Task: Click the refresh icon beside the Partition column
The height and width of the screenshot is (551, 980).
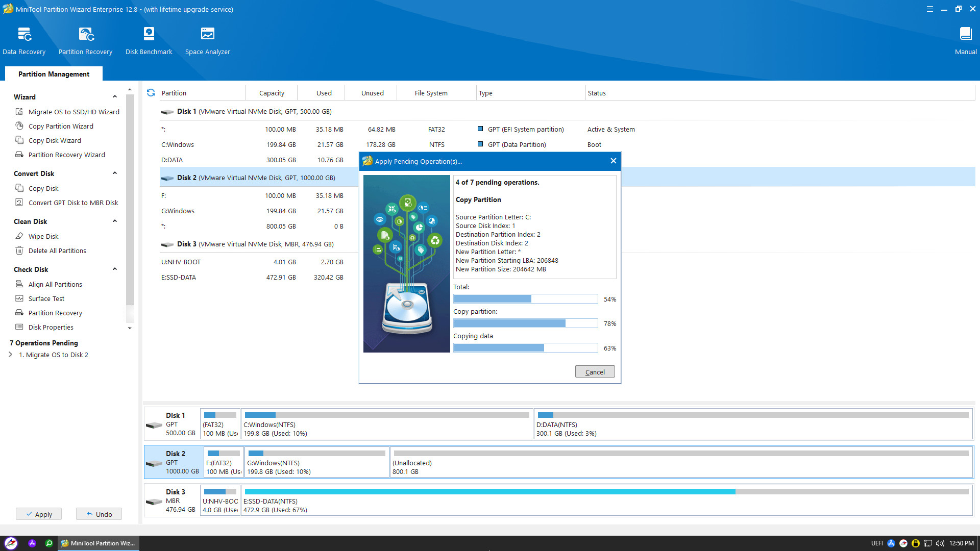Action: point(151,93)
